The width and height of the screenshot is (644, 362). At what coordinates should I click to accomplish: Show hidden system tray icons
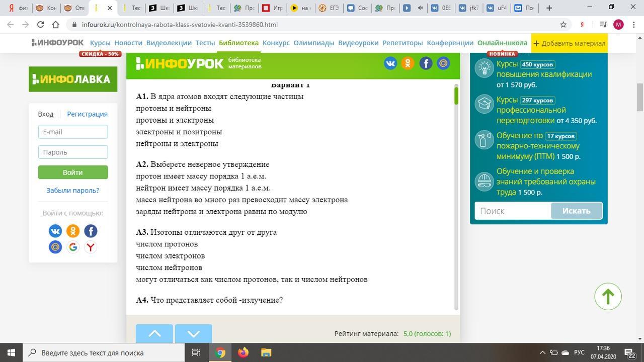click(542, 352)
